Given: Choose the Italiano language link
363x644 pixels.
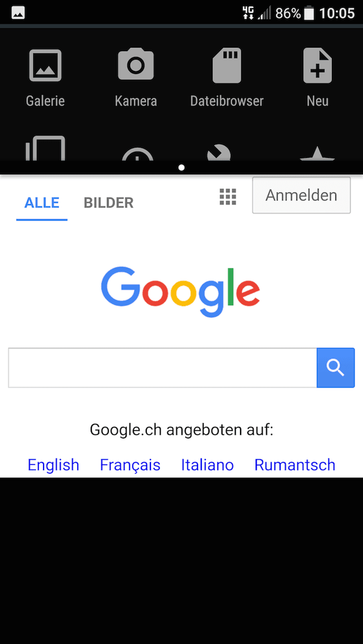Looking at the screenshot, I should (x=207, y=465).
